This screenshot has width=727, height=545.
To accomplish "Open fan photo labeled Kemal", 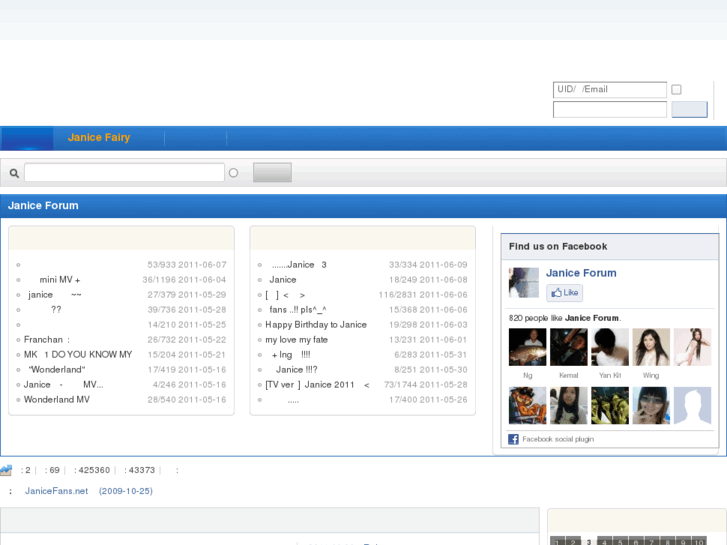I will click(568, 347).
